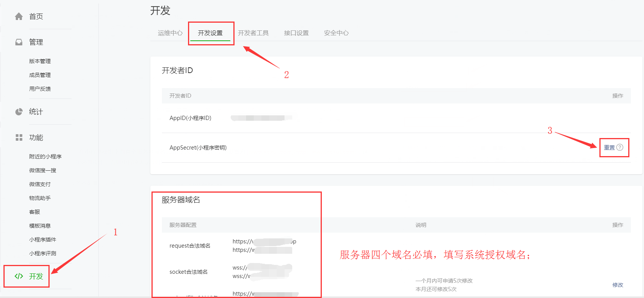
Task: Click the request合法域名 row label
Action: (x=190, y=246)
